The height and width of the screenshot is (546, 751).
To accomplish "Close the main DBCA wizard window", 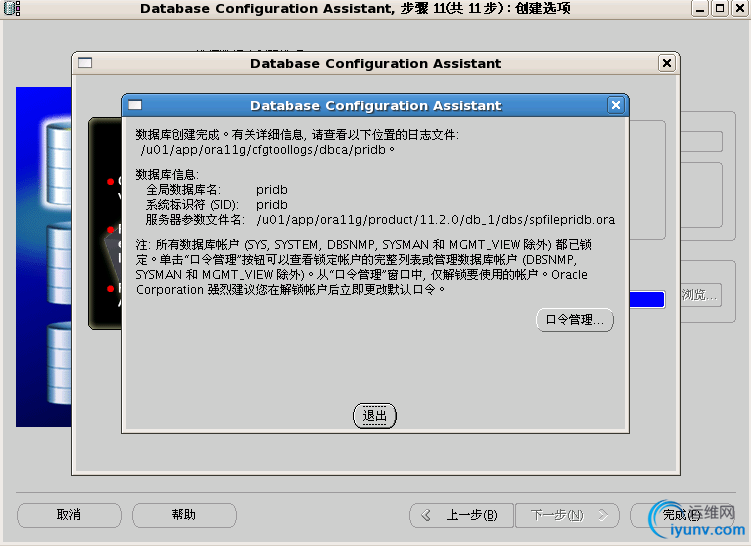I will [740, 9].
